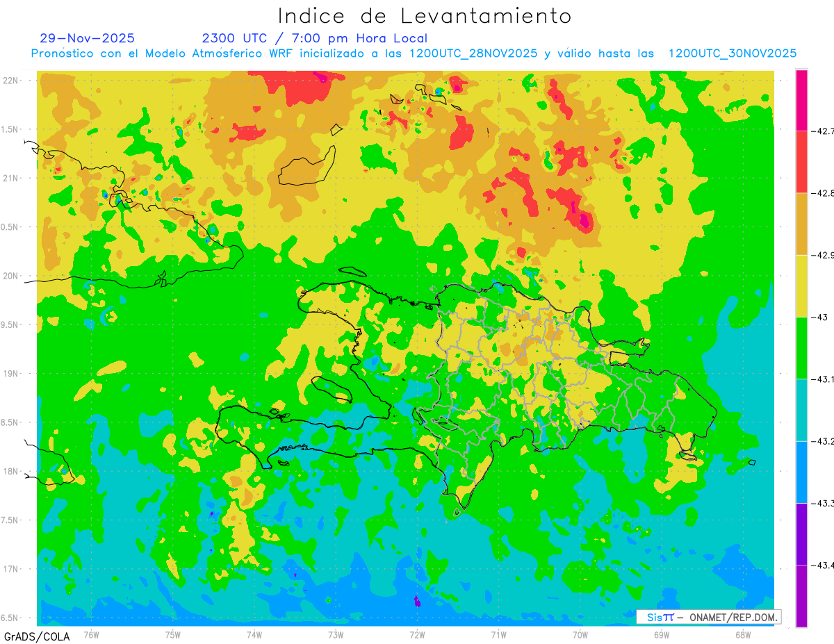This screenshot has width=834, height=644.
Task: Click the 'Pronostico con el Modelo Atmosferico WRF' line
Action: (414, 53)
